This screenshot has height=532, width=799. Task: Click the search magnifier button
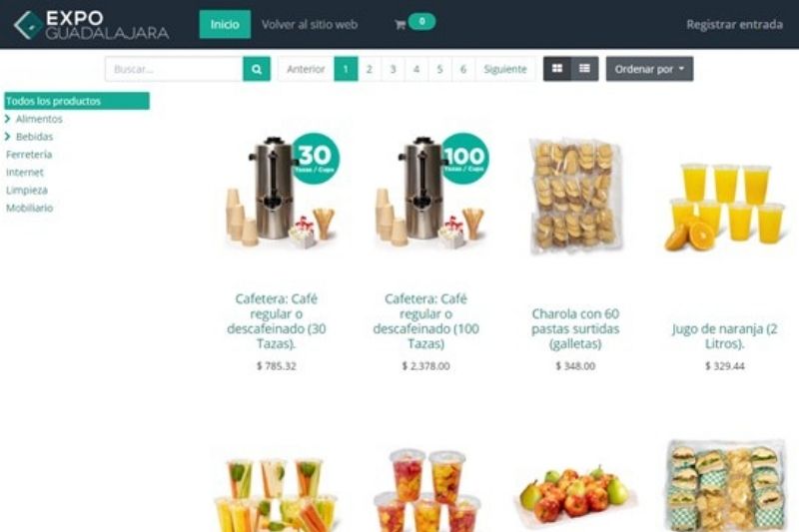click(257, 69)
